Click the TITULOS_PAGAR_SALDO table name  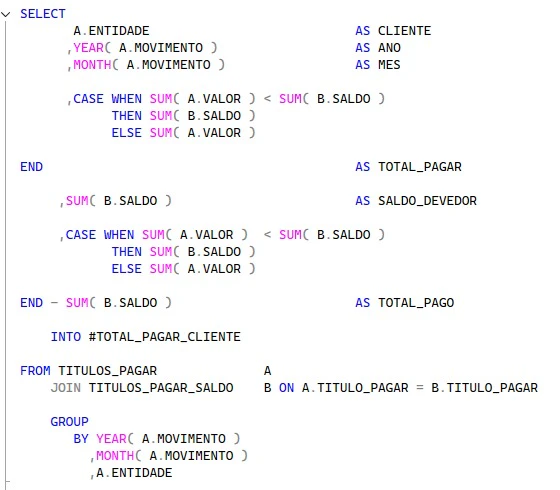click(x=161, y=388)
